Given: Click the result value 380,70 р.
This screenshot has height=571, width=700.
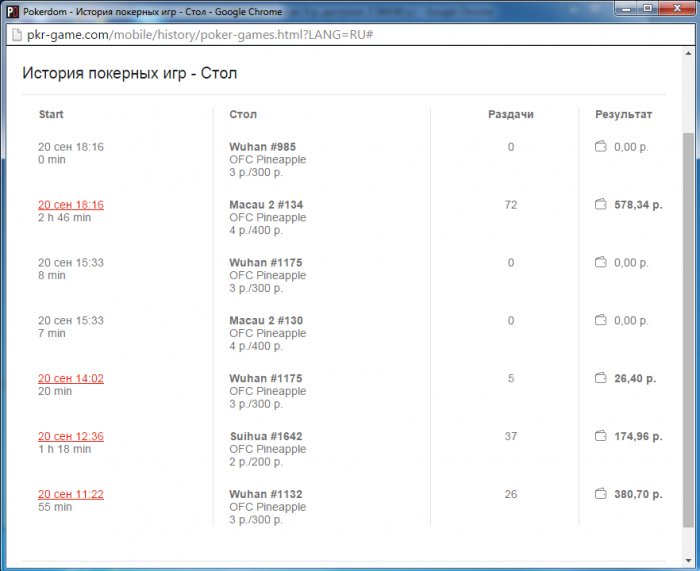Looking at the screenshot, I should click(x=638, y=494).
